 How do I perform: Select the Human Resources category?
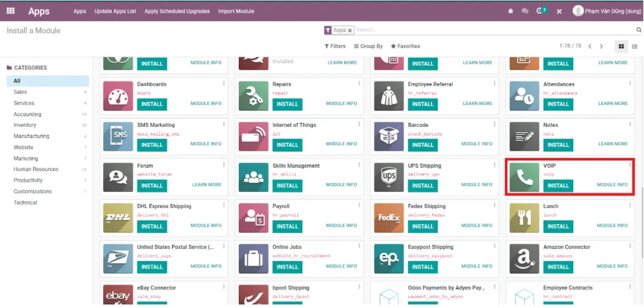tap(48, 169)
